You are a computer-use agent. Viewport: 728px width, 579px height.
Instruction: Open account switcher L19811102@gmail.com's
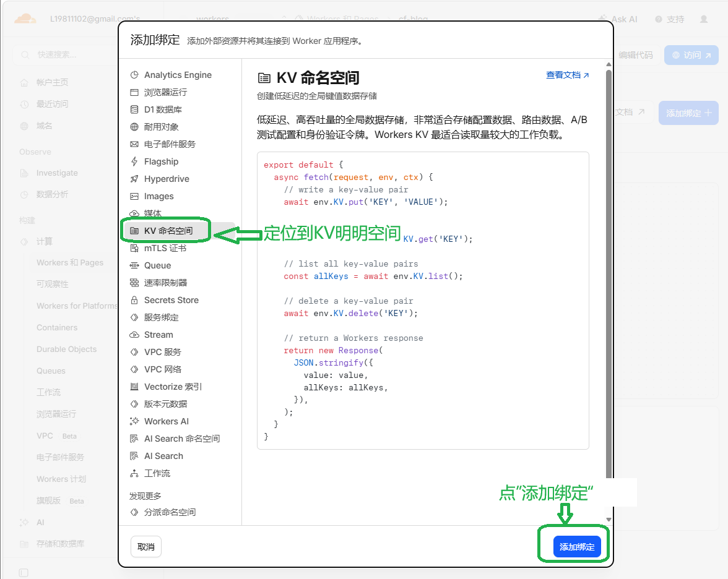pyautogui.click(x=95, y=19)
